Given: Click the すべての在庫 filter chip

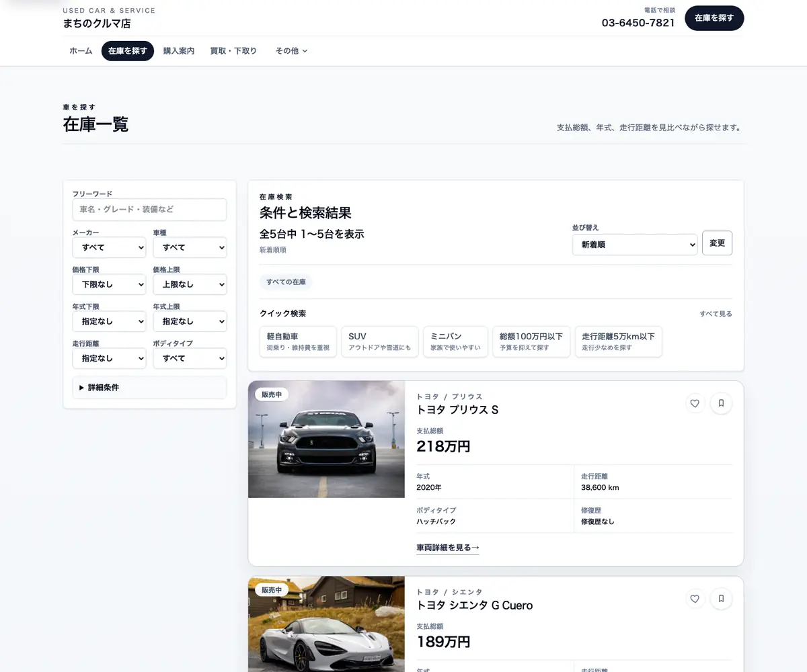Looking at the screenshot, I should pos(286,282).
